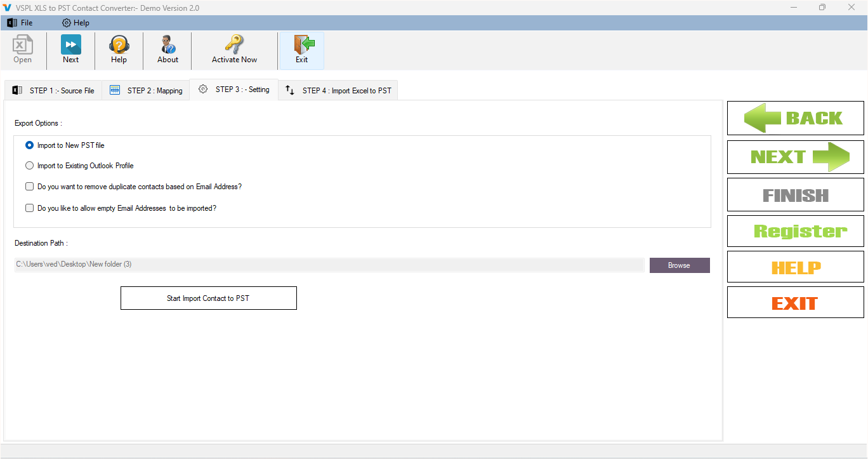The image size is (868, 459).
Task: Click Start Import Contact to PST
Action: click(209, 298)
